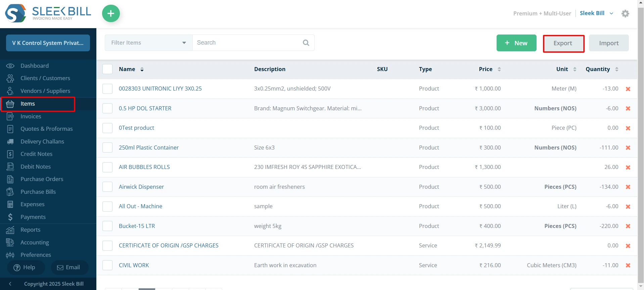
Task: Check the AIR BUBBLES ROLLS checkbox
Action: coord(107,167)
